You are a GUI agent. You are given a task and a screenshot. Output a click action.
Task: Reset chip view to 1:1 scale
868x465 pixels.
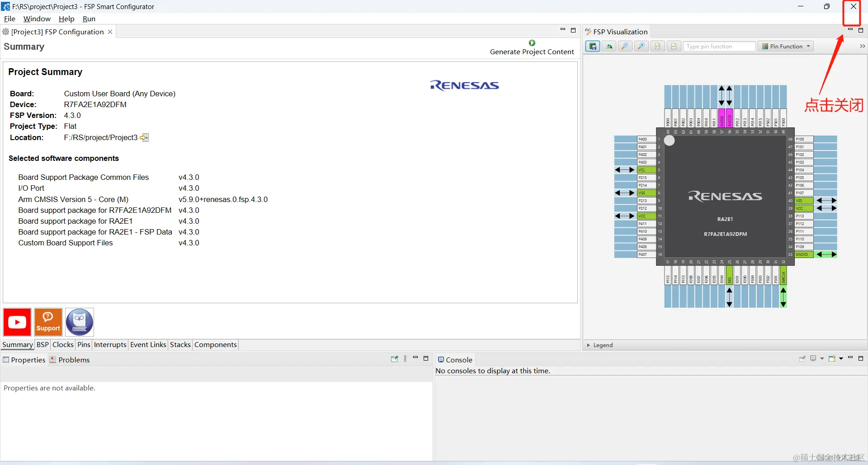tap(658, 46)
